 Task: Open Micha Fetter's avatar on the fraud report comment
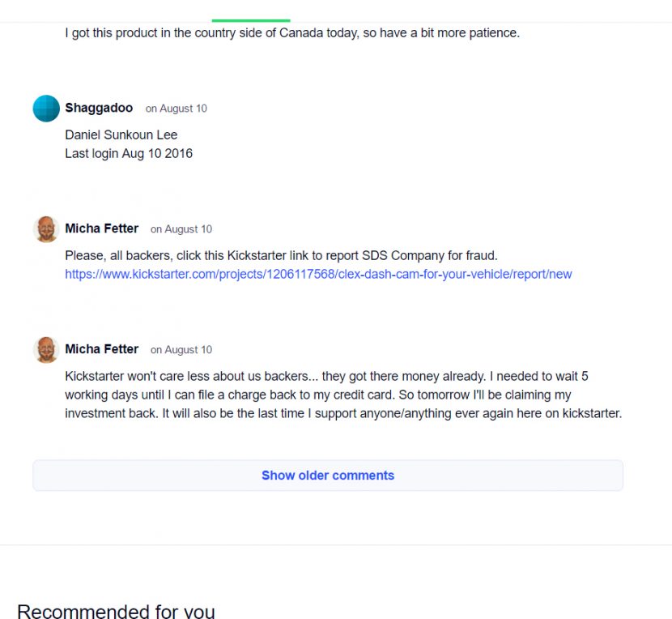pyautogui.click(x=46, y=229)
